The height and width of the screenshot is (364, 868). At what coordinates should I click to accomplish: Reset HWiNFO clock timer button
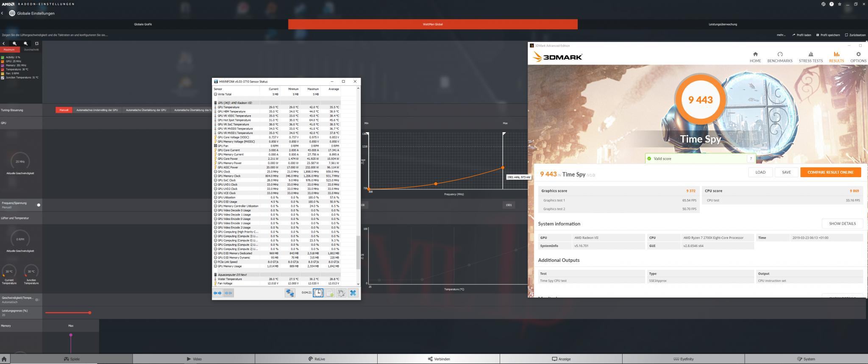click(x=318, y=293)
